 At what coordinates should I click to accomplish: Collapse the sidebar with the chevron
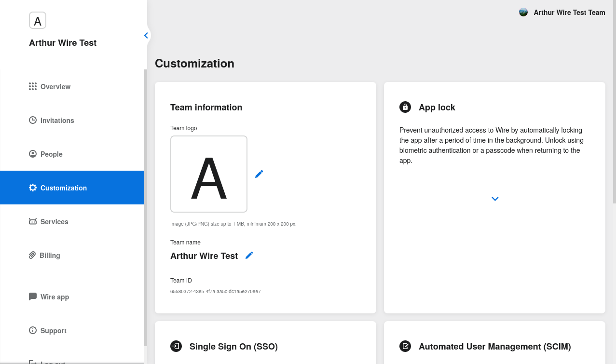click(146, 35)
